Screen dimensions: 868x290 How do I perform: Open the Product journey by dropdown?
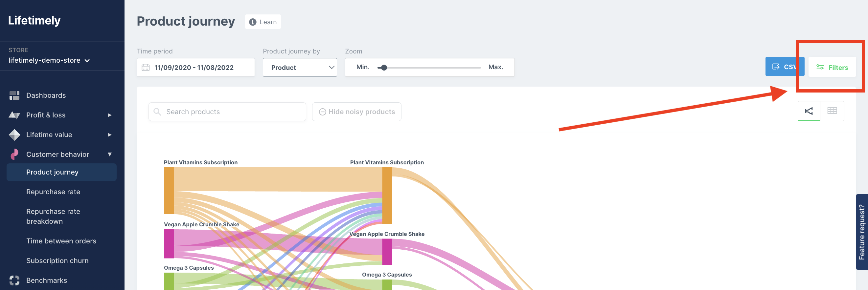point(300,68)
